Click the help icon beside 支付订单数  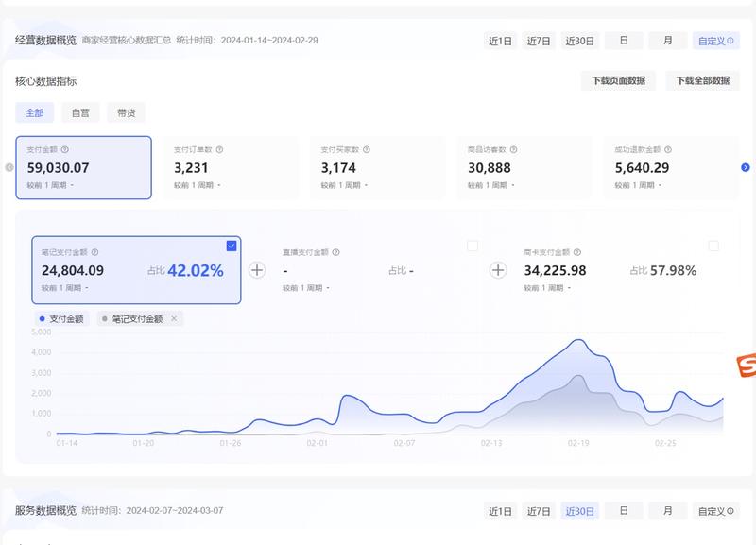(x=221, y=149)
